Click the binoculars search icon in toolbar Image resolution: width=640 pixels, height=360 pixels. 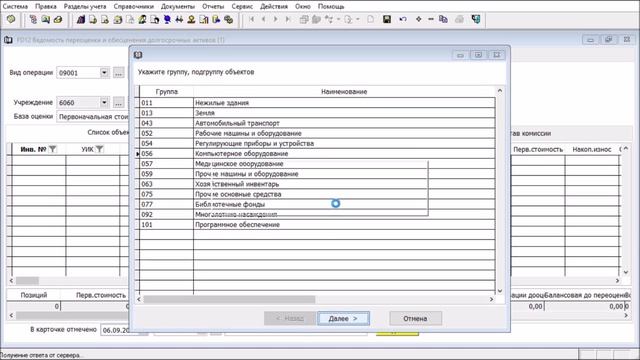coord(179,19)
